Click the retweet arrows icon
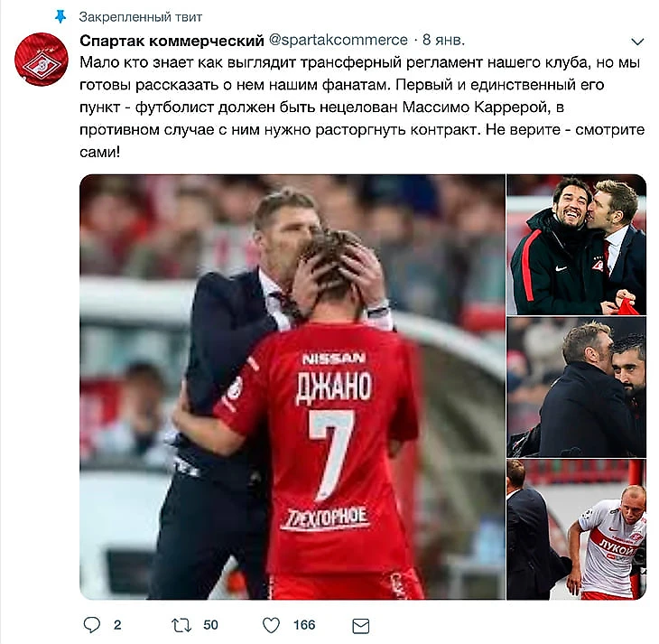Screen dimensions: 659x644 tap(181, 625)
